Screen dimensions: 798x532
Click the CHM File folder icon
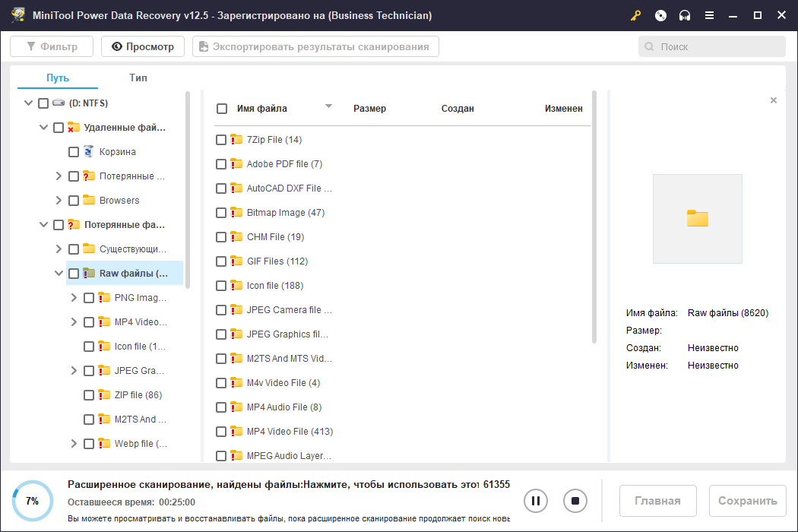click(236, 236)
